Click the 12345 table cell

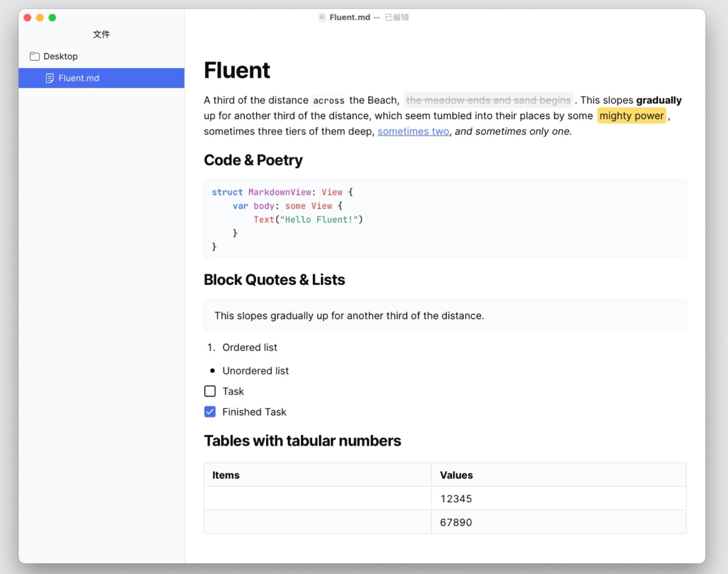point(559,499)
